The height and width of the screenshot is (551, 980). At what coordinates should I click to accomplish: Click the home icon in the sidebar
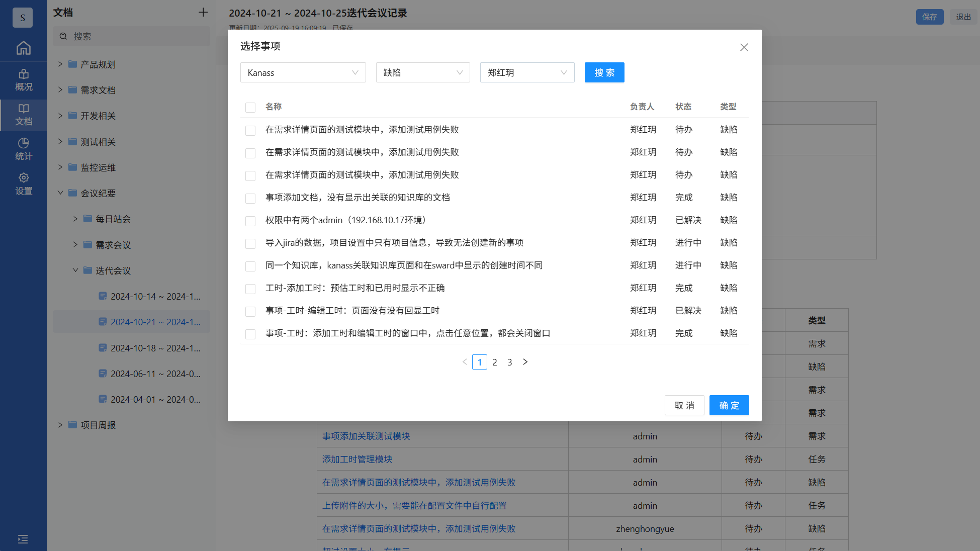click(23, 48)
